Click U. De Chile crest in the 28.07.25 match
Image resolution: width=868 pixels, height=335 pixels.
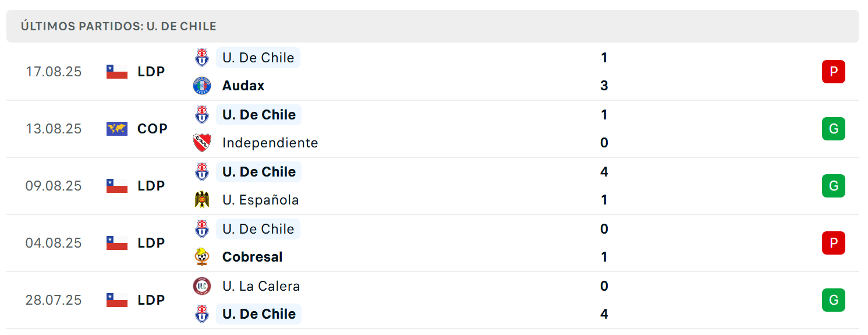tap(202, 314)
